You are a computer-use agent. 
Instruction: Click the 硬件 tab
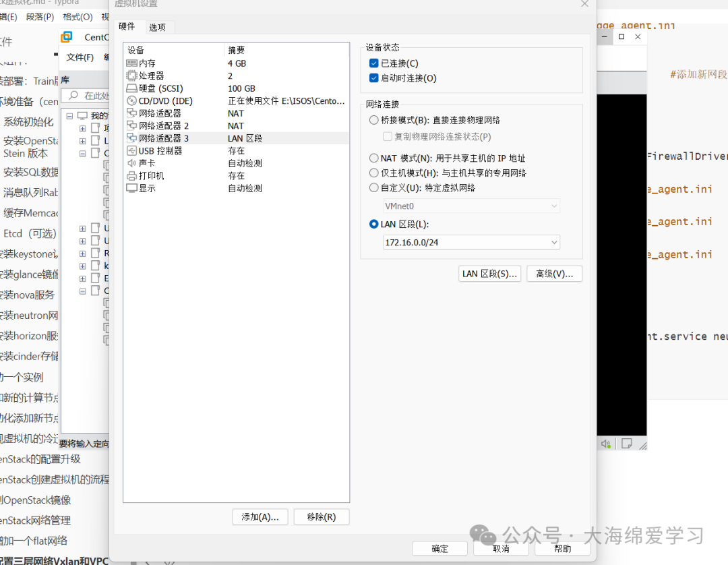click(x=127, y=27)
